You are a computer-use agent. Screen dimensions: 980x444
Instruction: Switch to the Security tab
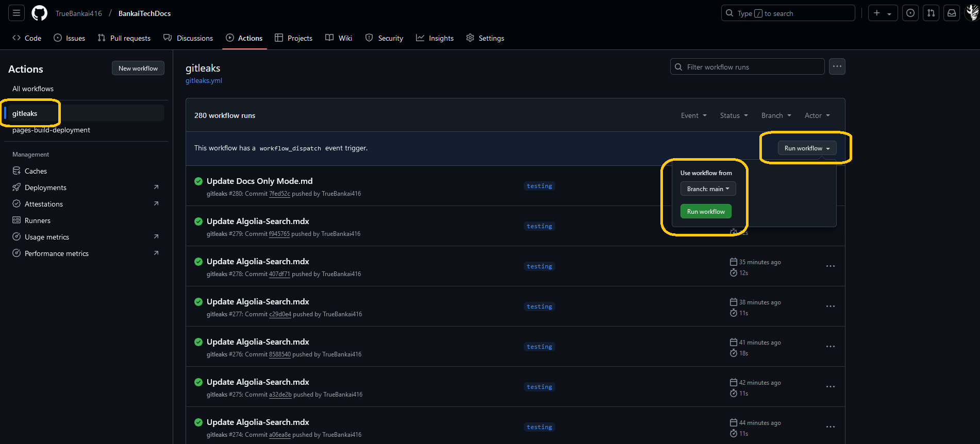[384, 38]
